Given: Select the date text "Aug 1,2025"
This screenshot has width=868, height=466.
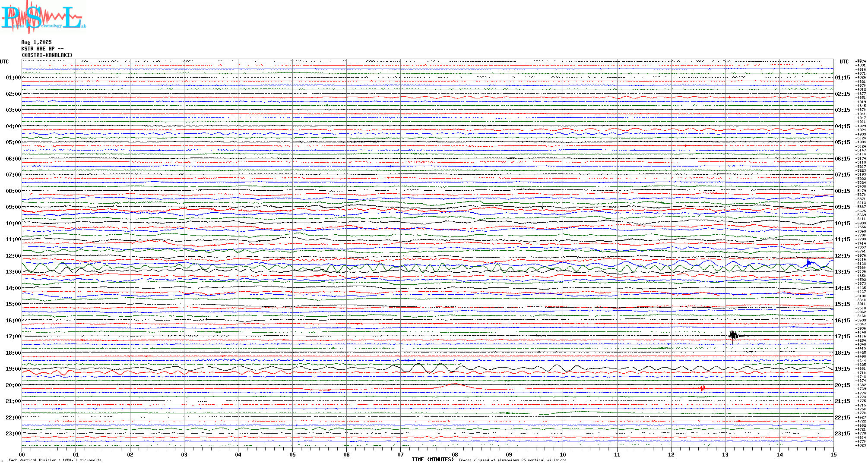Looking at the screenshot, I should tap(36, 42).
